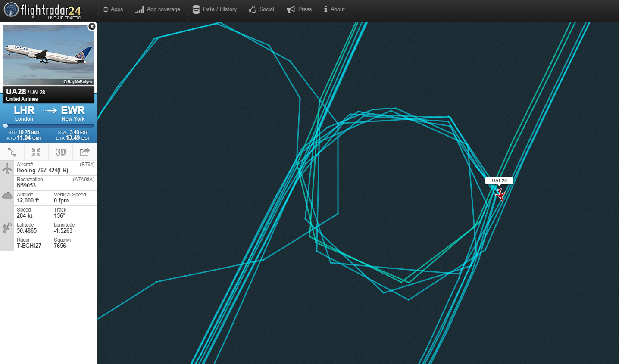Click the Ray McFadyen photo credit
This screenshot has width=619, height=364.
point(78,82)
